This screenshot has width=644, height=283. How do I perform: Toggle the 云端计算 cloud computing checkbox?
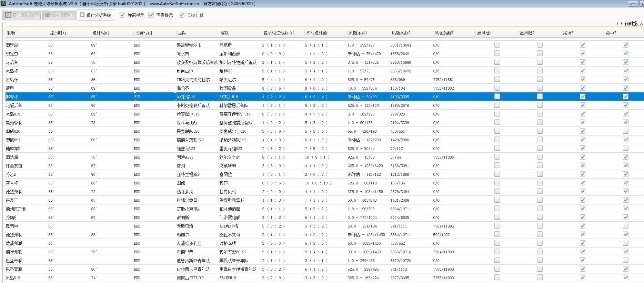tap(182, 15)
